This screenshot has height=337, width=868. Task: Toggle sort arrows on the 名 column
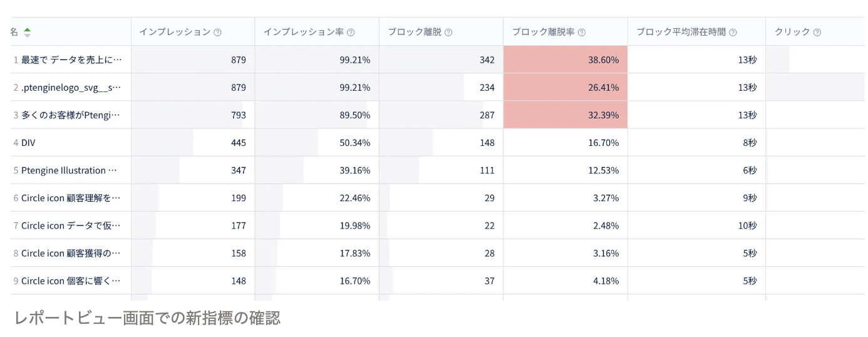tap(27, 32)
